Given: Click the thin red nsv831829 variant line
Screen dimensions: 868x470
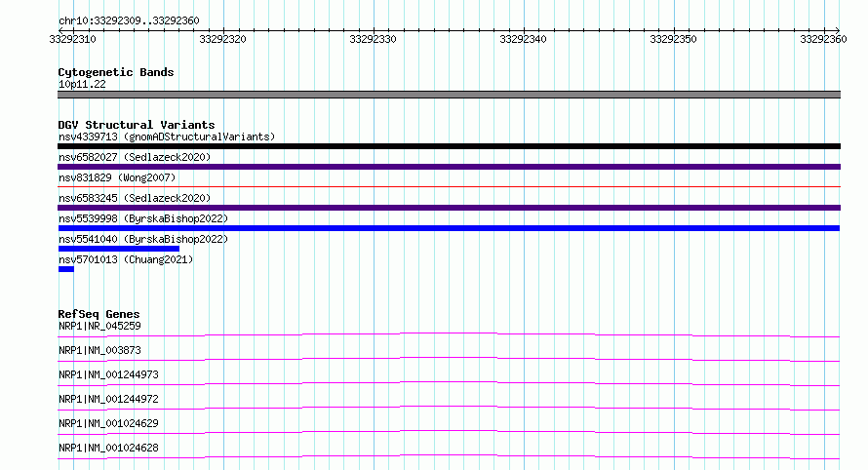Looking at the screenshot, I should [x=449, y=187].
